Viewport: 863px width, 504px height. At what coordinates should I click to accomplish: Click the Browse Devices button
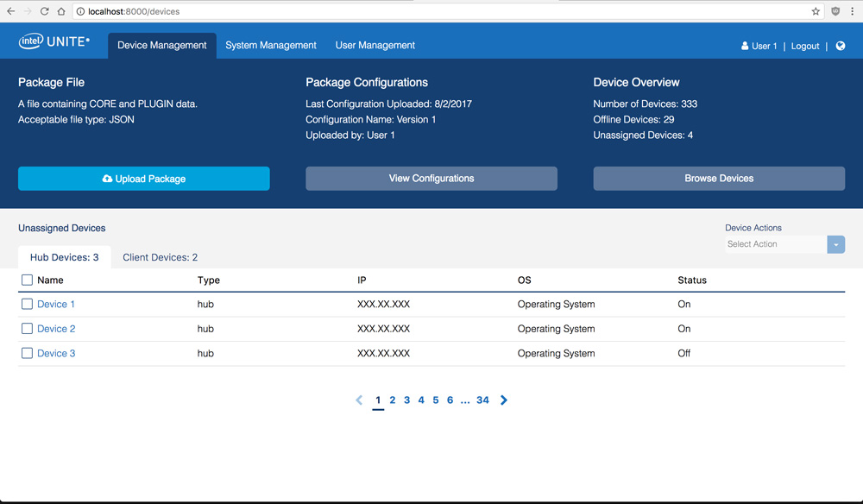719,179
